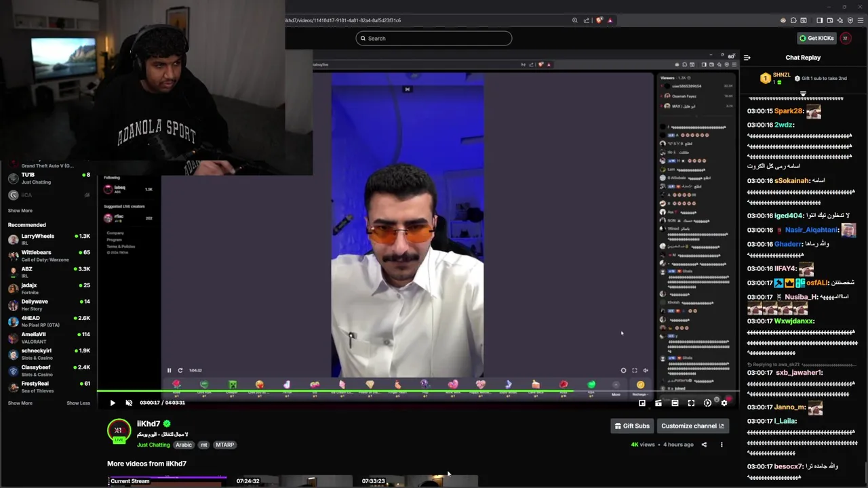Click the Get KICKs button
The image size is (868, 488).
816,38
